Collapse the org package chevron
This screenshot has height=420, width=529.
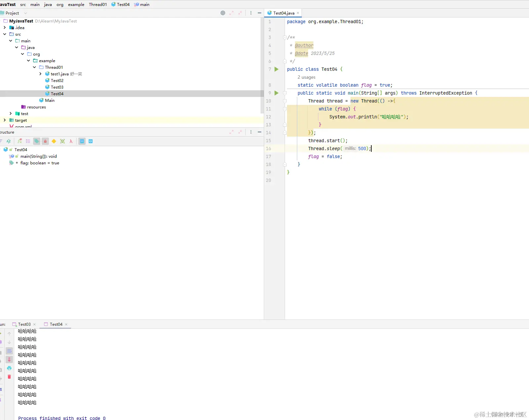coord(22,54)
